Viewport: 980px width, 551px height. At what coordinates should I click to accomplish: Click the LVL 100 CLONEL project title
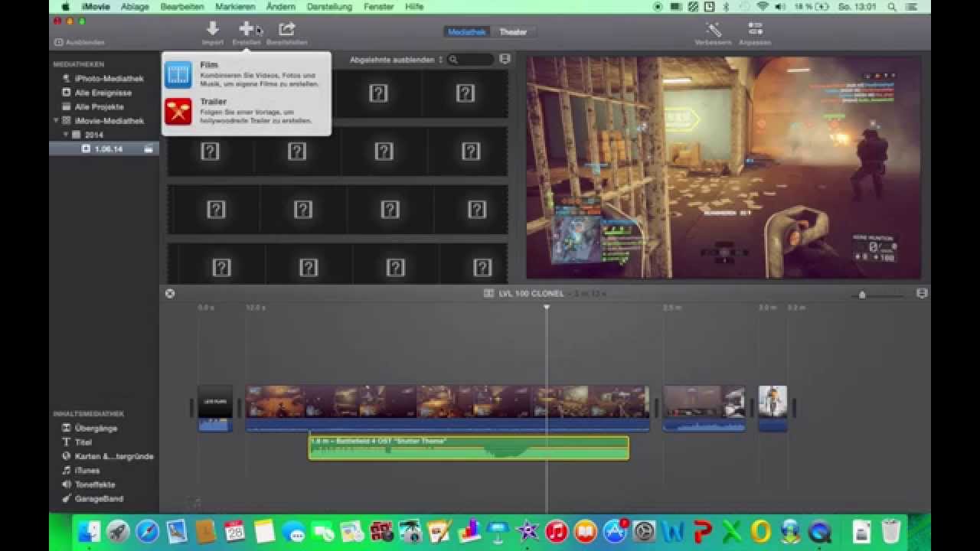[531, 294]
